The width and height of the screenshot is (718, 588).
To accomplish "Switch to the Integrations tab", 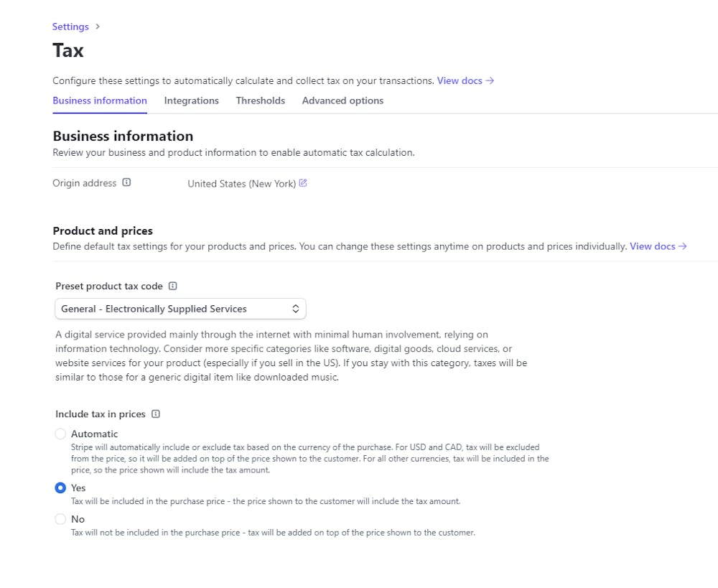I will (191, 101).
